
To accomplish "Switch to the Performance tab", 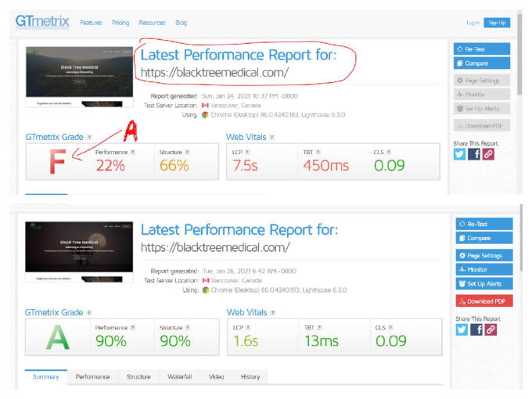I will click(92, 376).
